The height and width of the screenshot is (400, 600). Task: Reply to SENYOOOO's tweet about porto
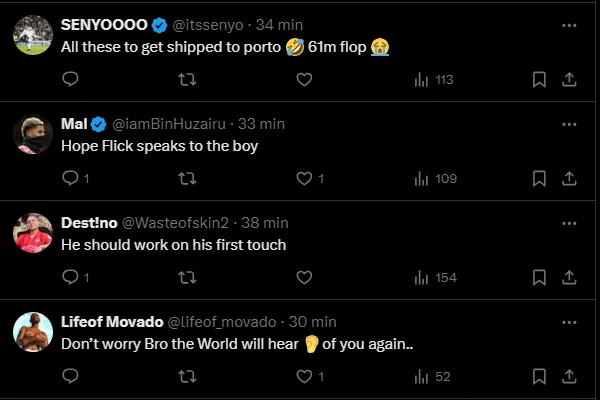click(x=70, y=79)
